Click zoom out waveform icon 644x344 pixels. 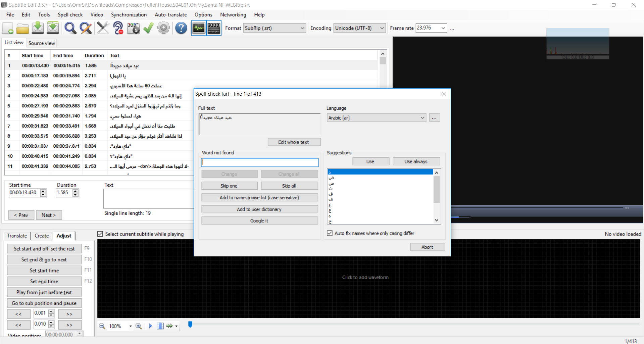(102, 326)
